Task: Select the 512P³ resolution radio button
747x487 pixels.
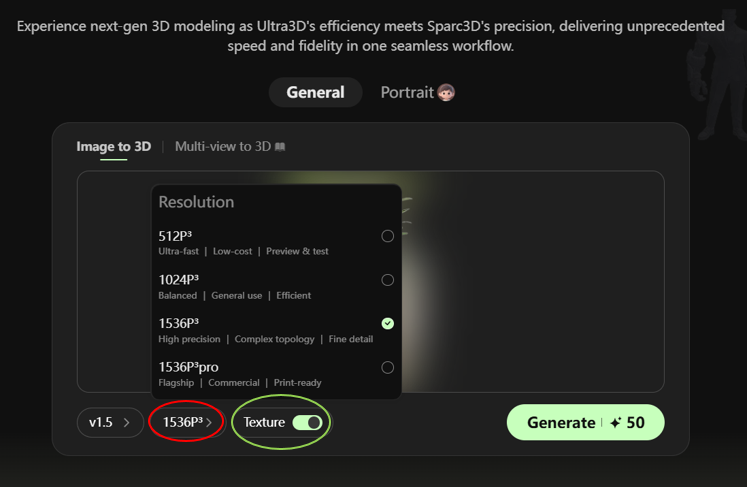Action: click(388, 236)
